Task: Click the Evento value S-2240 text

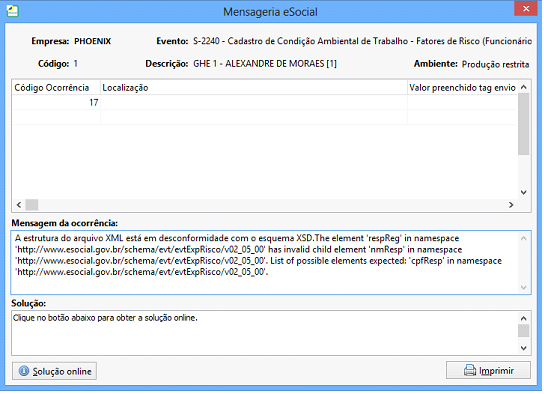Action: [x=362, y=41]
